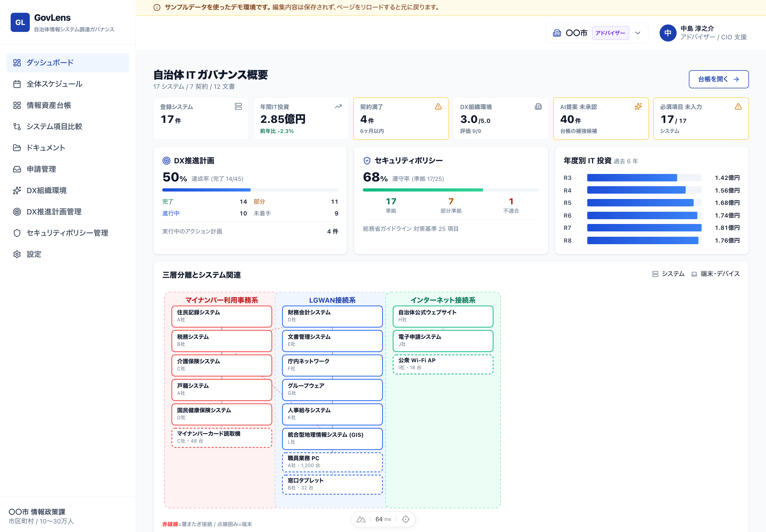Select the 自治体公式ウェブサイト node

[443, 316]
